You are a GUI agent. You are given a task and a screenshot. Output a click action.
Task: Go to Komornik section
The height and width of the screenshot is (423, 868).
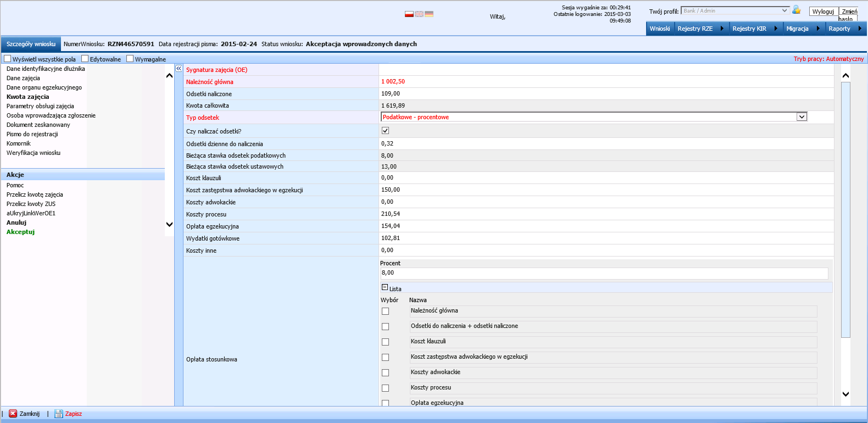click(x=19, y=143)
